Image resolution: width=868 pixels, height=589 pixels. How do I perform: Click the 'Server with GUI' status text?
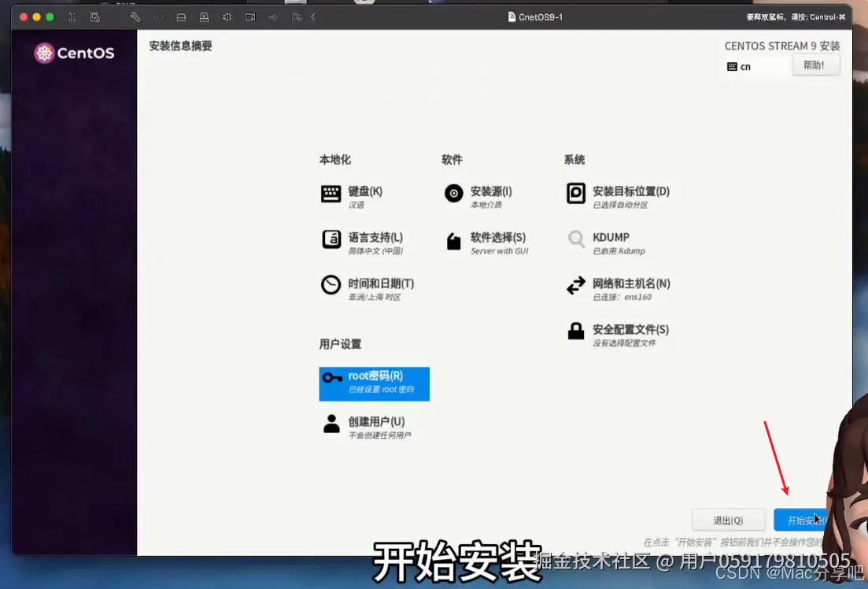coord(500,251)
